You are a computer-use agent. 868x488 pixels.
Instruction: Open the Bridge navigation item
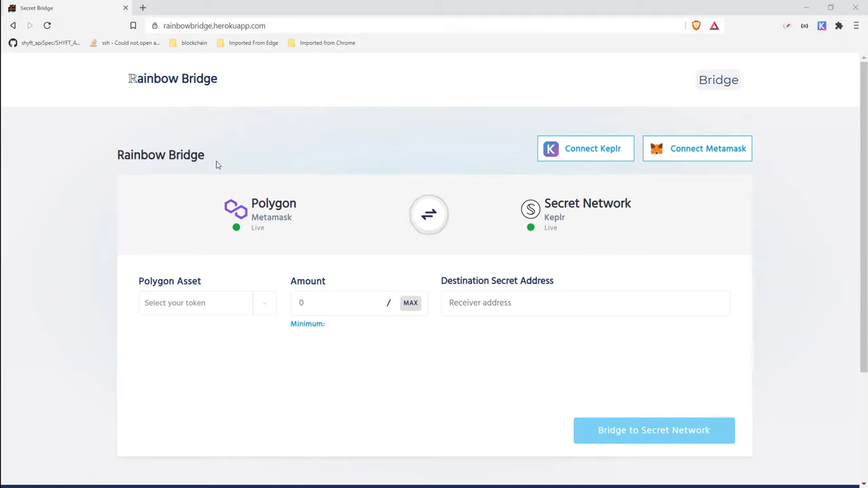point(718,80)
